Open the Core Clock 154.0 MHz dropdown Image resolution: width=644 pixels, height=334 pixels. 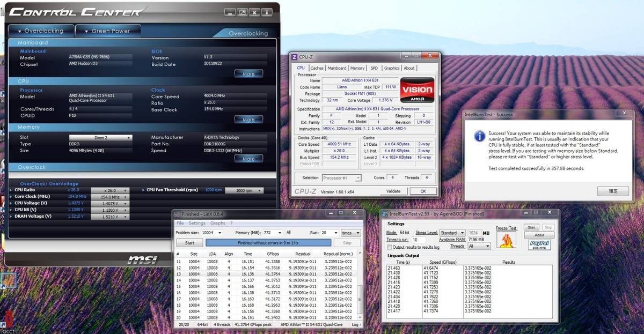[109, 197]
